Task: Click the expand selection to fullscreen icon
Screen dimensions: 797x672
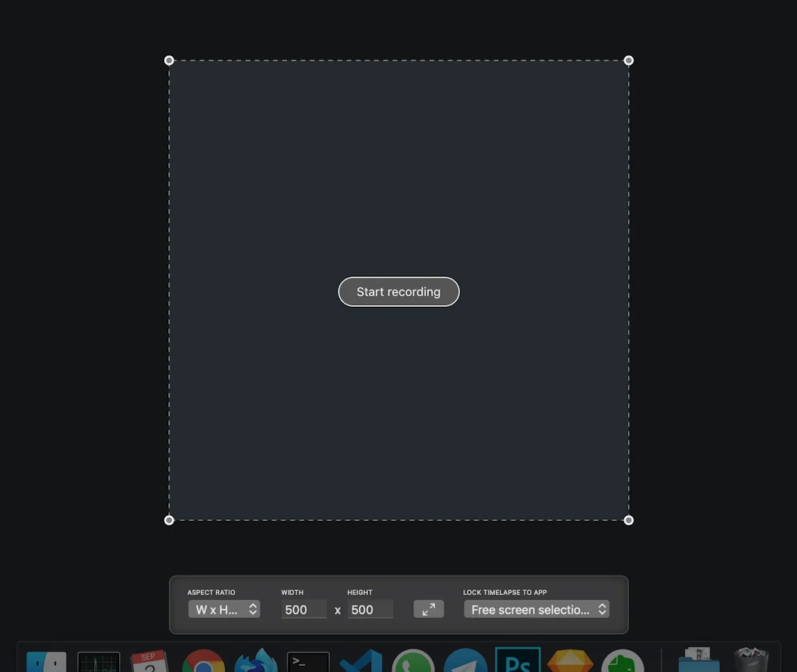Action: tap(428, 609)
